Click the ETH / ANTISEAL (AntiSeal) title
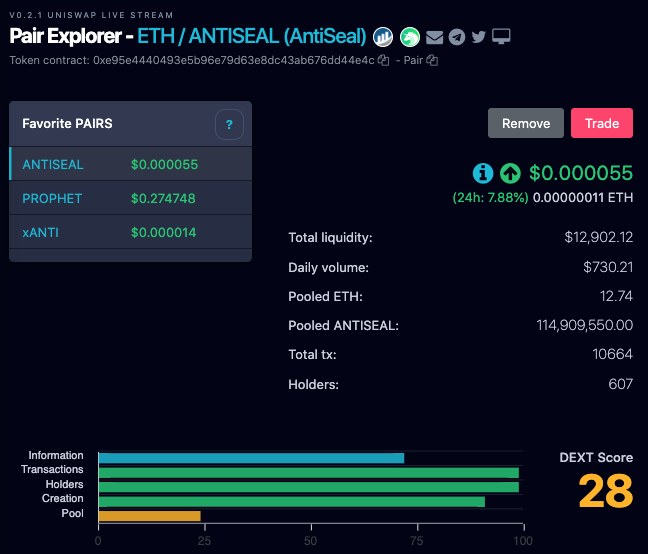The image size is (648, 554). [x=252, y=36]
